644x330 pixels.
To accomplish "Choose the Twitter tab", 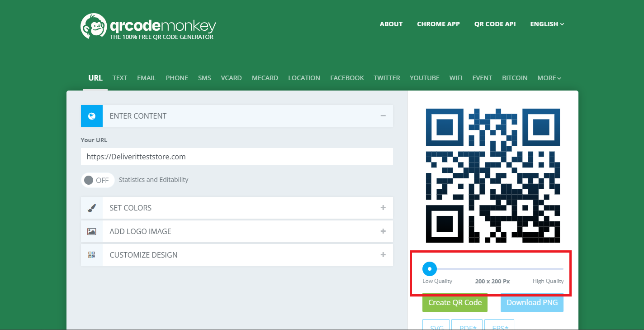I will (387, 78).
